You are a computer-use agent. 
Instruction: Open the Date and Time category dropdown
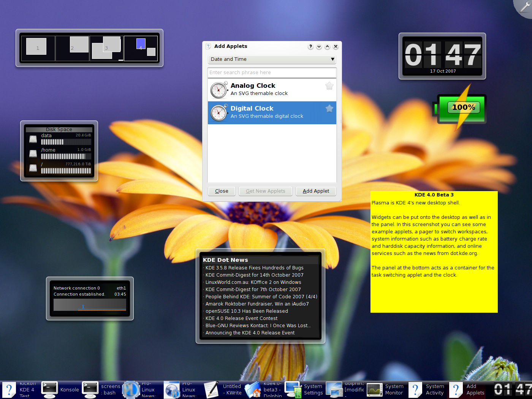point(272,59)
